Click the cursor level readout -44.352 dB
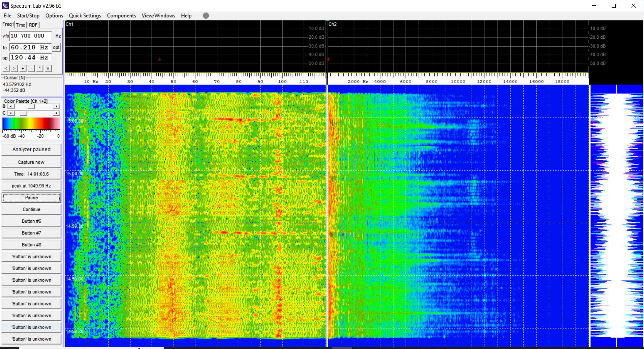Screen dimensions: 644x349 click(14, 90)
